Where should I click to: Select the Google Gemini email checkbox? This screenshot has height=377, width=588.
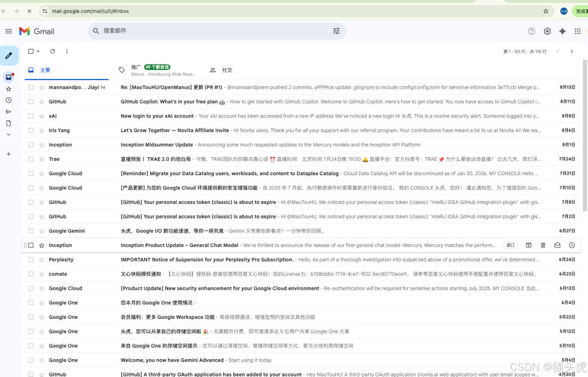[x=31, y=231]
